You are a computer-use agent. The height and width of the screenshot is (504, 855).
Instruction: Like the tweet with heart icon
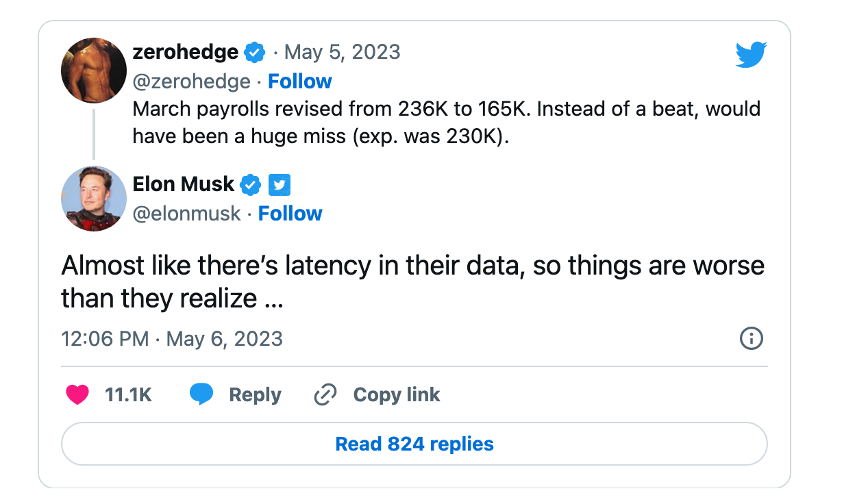point(77,394)
